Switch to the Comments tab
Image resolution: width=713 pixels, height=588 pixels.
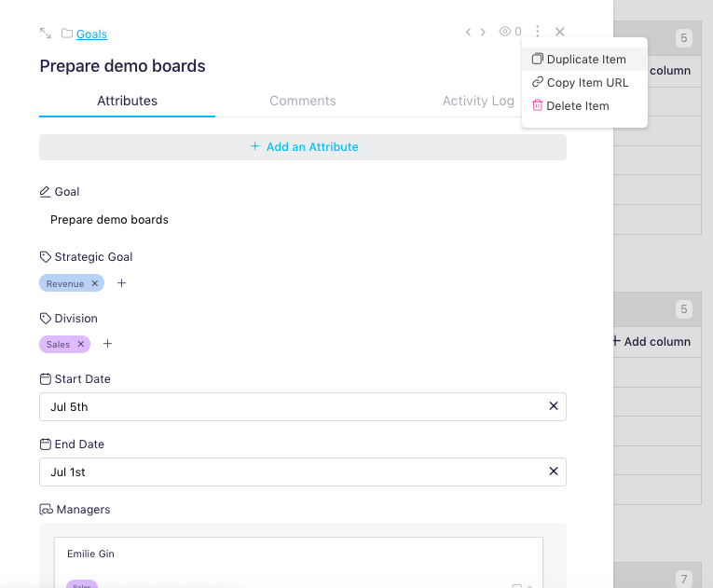303,101
